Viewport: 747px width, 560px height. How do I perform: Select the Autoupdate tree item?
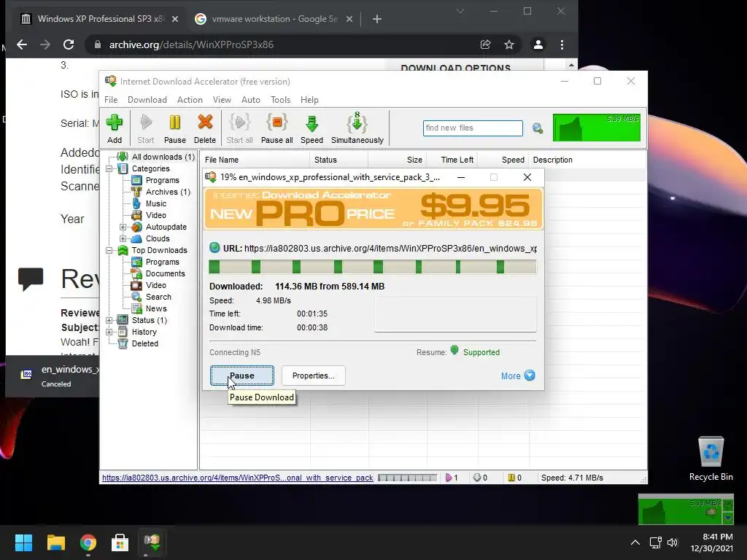166,227
